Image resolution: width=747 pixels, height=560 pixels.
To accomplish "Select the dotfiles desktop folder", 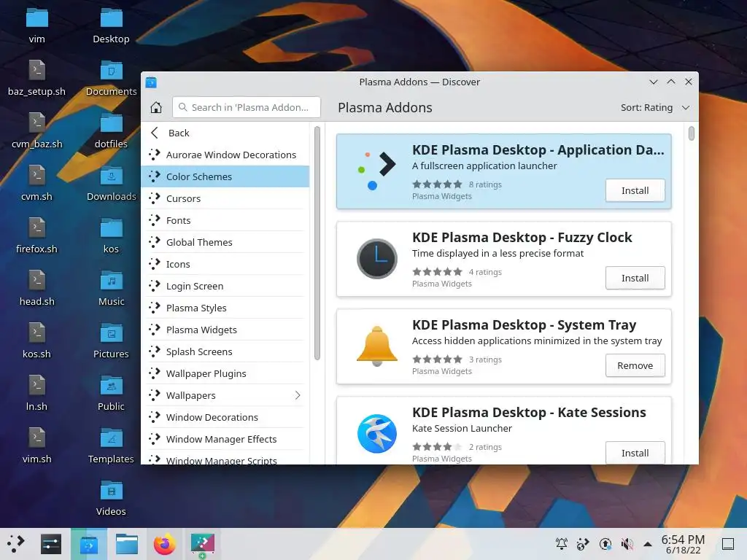I will [111, 131].
